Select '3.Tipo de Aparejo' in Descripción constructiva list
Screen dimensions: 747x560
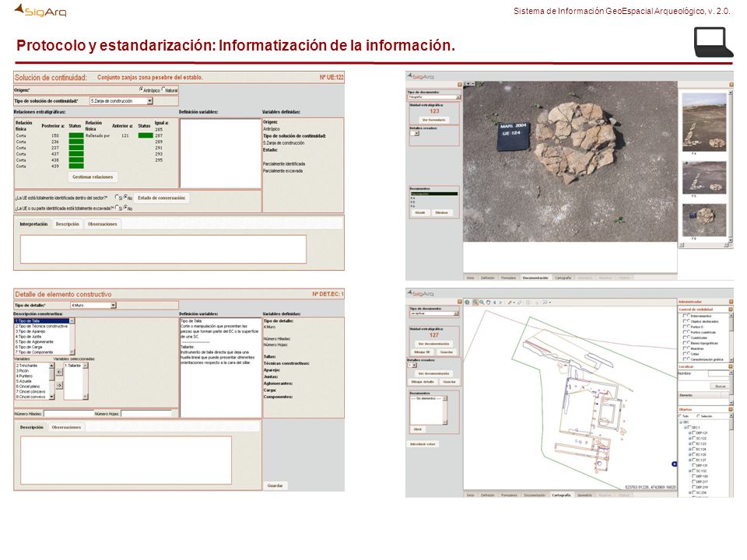pyautogui.click(x=42, y=331)
